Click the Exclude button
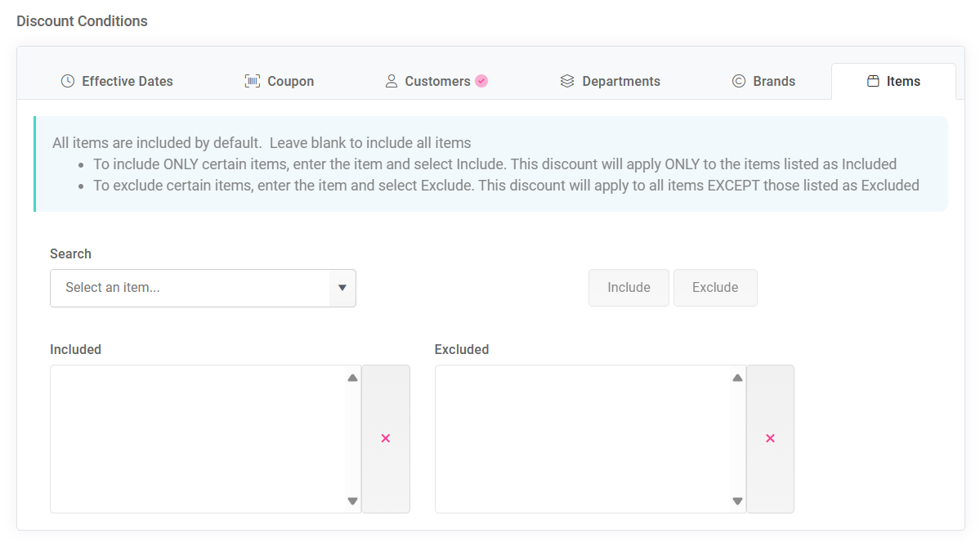This screenshot has height=547, width=980. [715, 288]
